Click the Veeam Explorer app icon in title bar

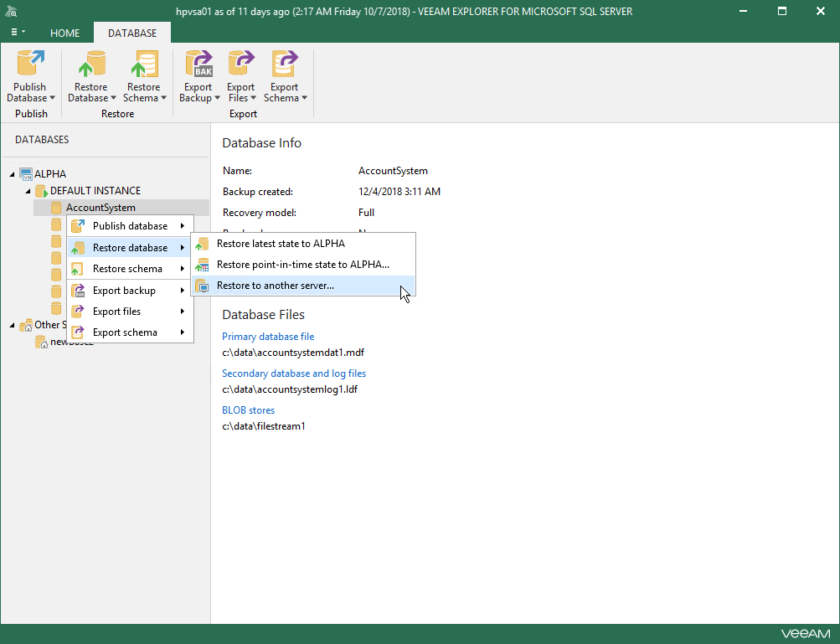coord(11,11)
